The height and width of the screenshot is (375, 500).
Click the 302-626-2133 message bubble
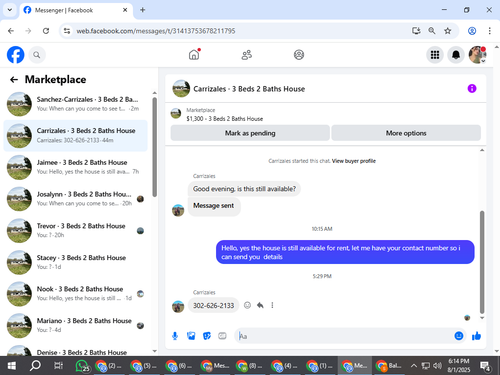(x=213, y=305)
